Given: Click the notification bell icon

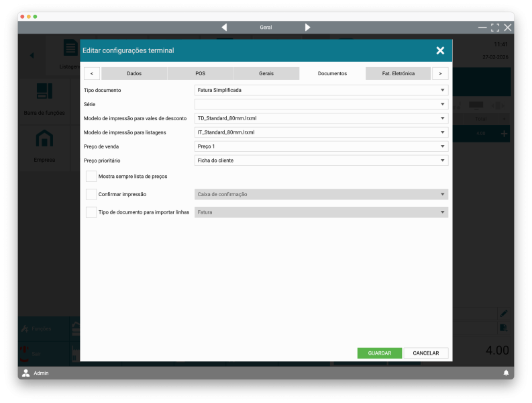Looking at the screenshot, I should pyautogui.click(x=506, y=373).
